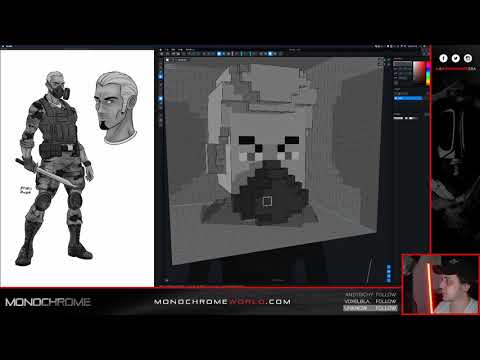Viewport: 480px width, 360px height.
Task: Click the top value field beside color picker
Action: tap(403, 64)
